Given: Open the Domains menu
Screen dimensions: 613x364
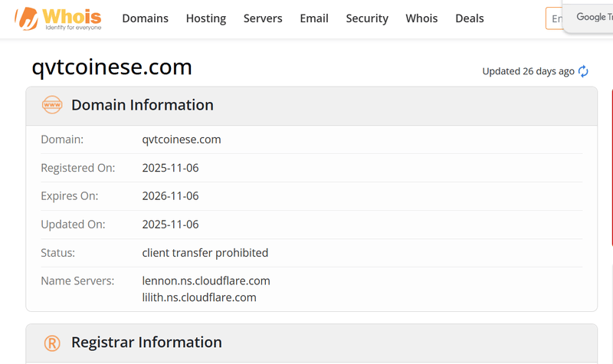Looking at the screenshot, I should coord(145,18).
